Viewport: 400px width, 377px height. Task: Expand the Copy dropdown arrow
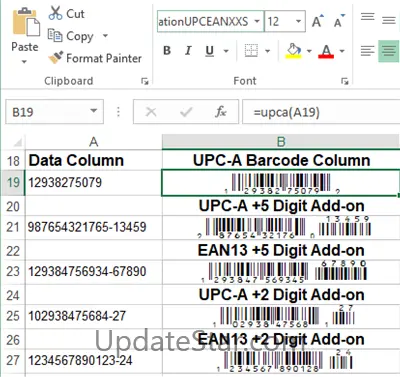[105, 35]
